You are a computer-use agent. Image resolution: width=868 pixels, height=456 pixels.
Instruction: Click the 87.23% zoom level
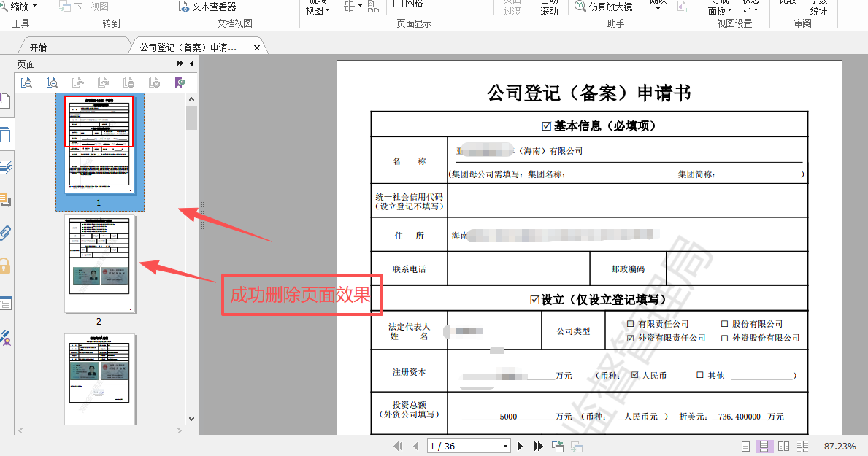point(840,446)
